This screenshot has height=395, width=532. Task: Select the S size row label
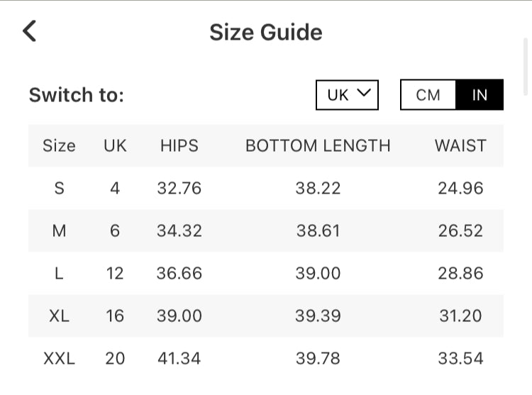(59, 189)
